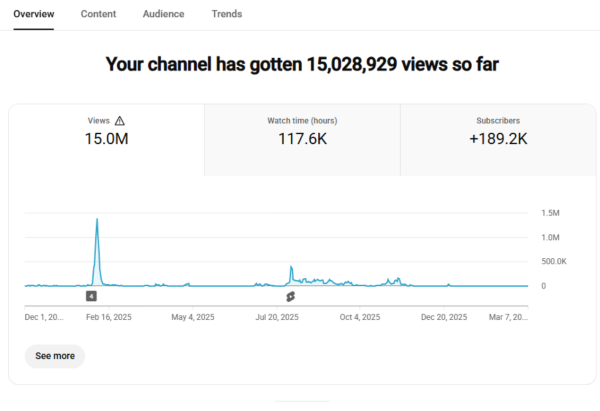This screenshot has height=411, width=600.
Task: Click the Feb 16, 2025 date label
Action: click(108, 317)
